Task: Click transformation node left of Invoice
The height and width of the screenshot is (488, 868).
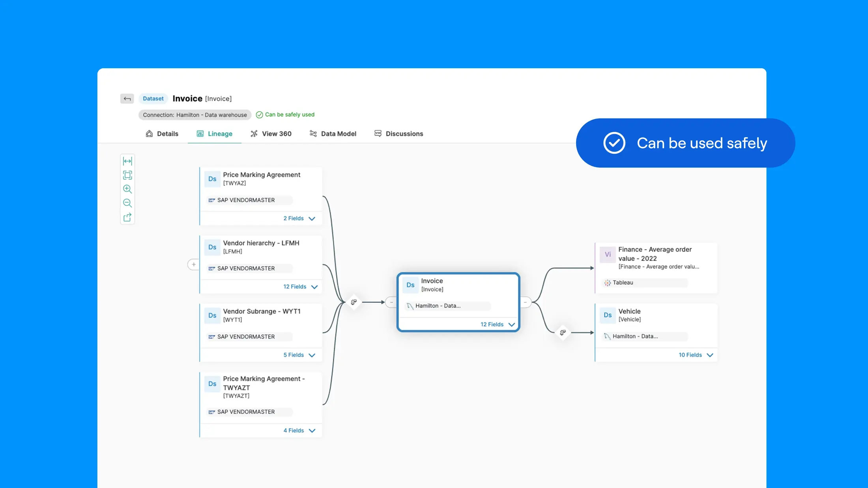Action: tap(354, 302)
